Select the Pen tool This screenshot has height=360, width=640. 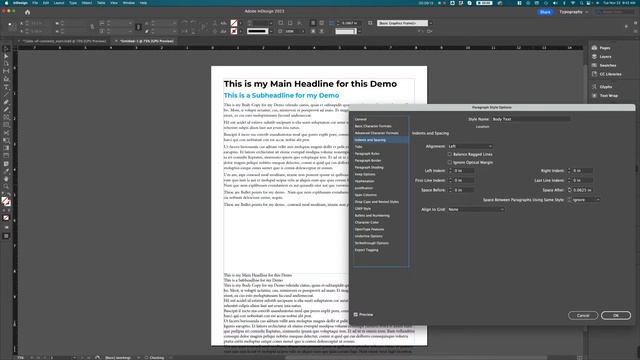click(6, 102)
